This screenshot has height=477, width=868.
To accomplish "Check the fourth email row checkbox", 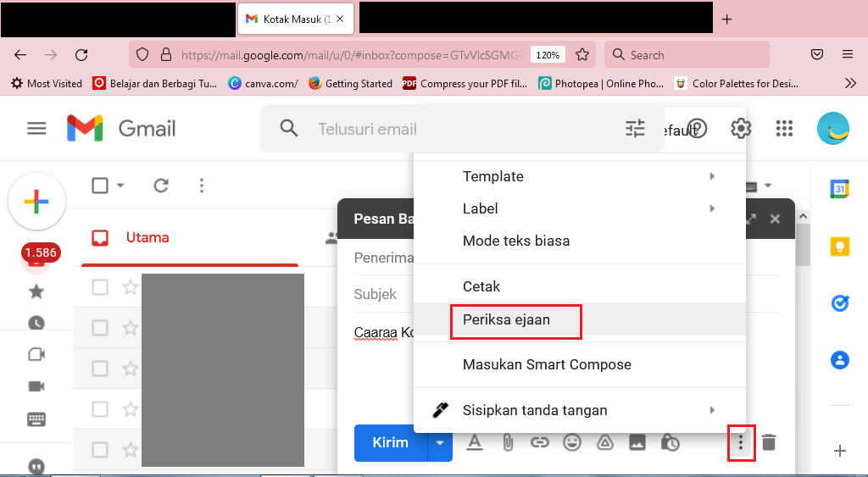I will [100, 409].
